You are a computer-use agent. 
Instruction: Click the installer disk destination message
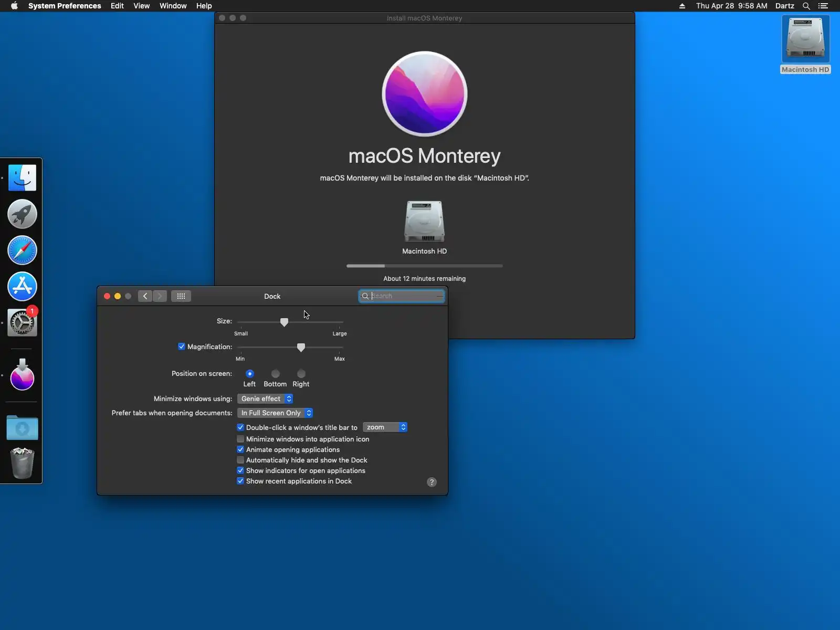[424, 178]
